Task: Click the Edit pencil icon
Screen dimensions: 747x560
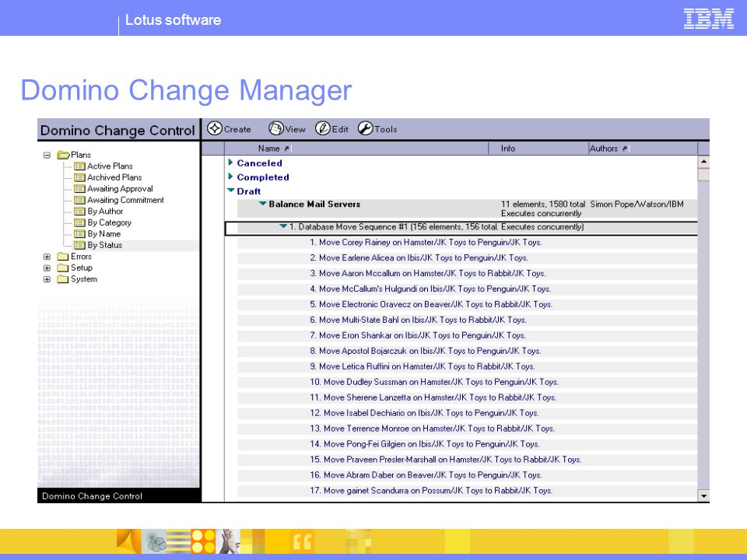Action: pos(322,128)
